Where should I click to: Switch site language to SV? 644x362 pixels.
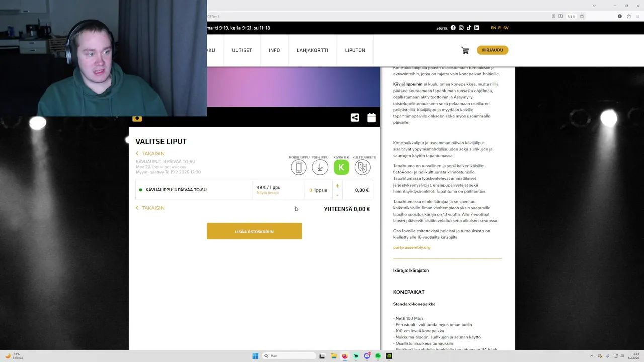506,28
